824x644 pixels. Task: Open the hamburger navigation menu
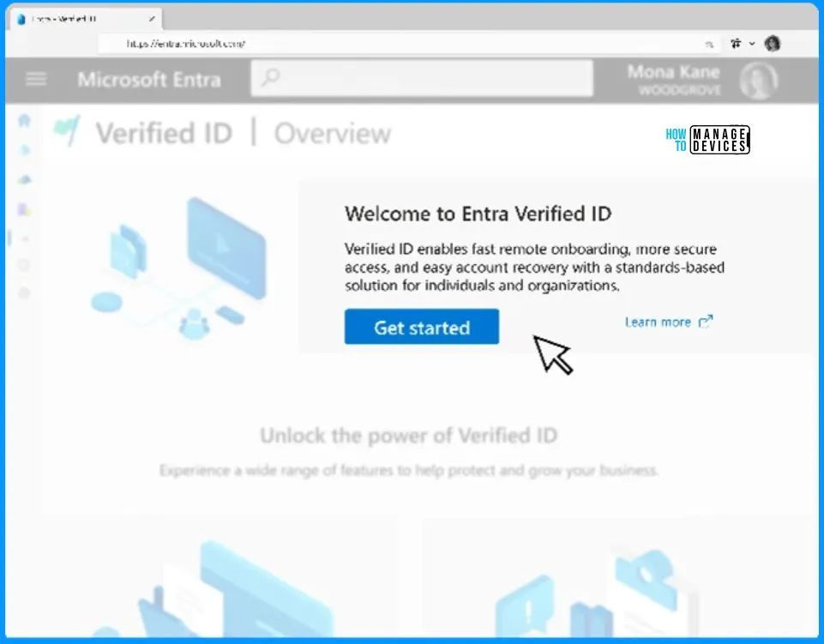tap(36, 79)
